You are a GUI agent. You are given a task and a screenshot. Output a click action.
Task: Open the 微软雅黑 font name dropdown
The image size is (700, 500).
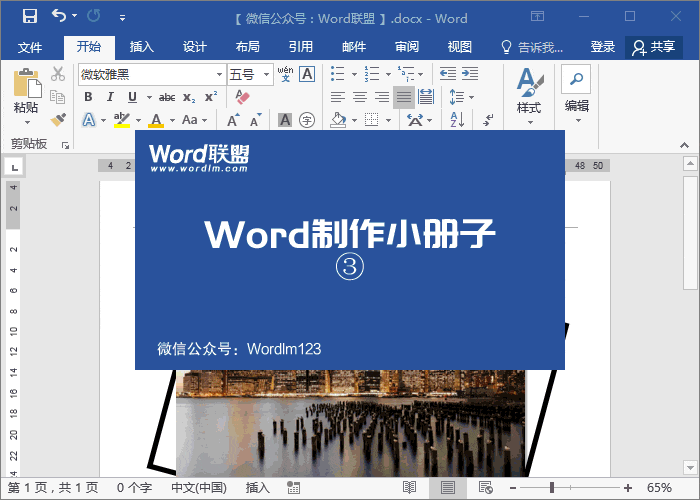pyautogui.click(x=219, y=74)
